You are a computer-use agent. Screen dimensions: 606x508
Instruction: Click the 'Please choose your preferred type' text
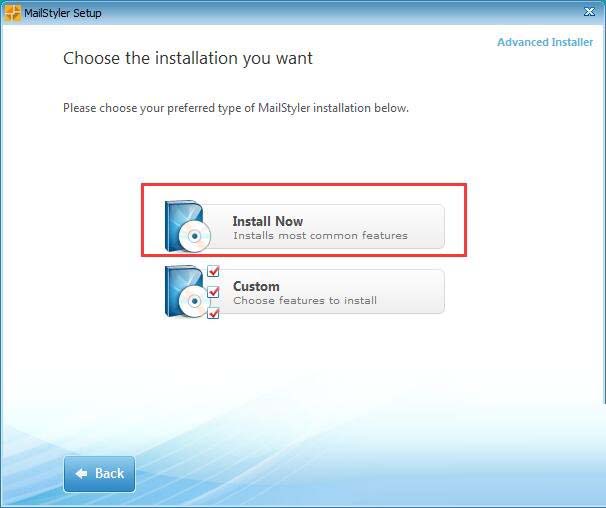(235, 107)
